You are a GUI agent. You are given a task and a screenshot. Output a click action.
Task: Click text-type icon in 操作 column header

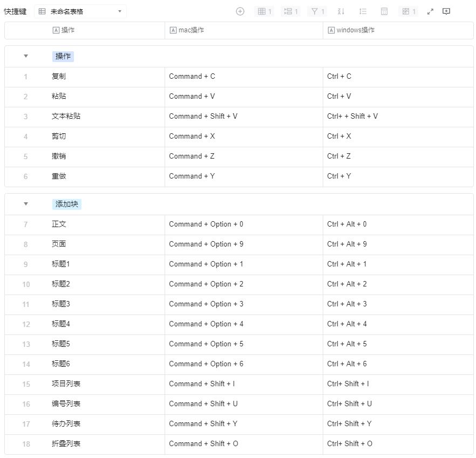(x=56, y=30)
